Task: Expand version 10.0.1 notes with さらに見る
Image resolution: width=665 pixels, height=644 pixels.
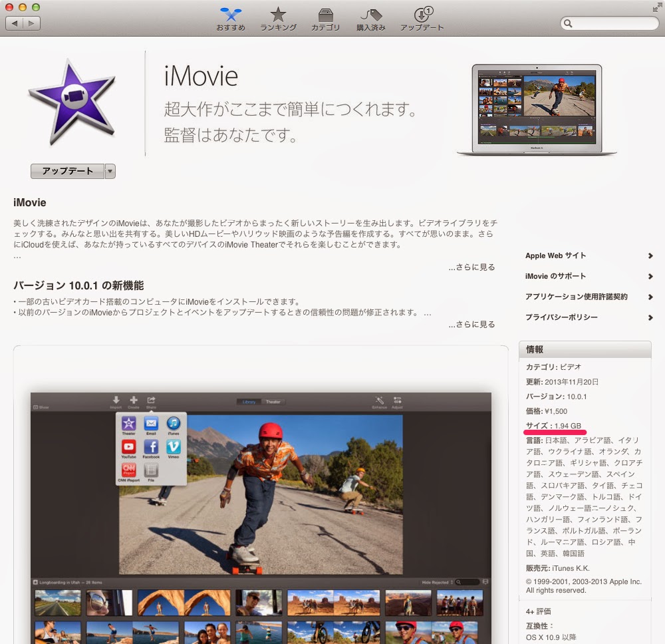Action: 471,324
